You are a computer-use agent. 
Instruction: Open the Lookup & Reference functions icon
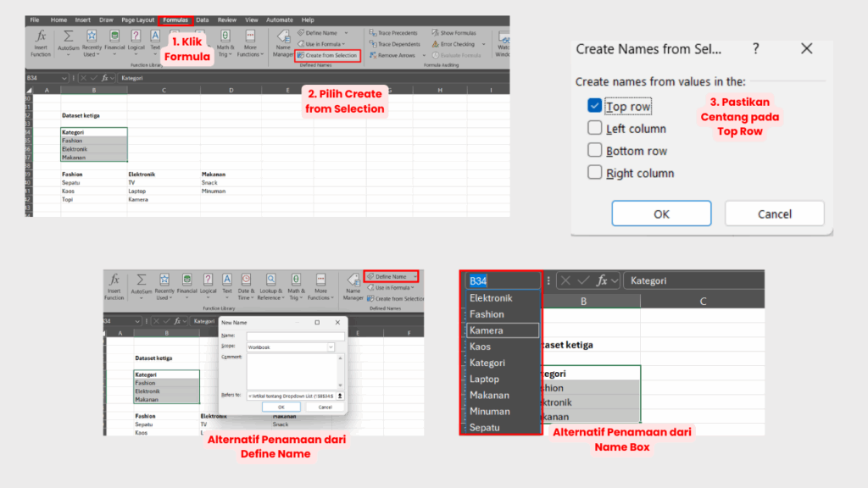point(272,280)
